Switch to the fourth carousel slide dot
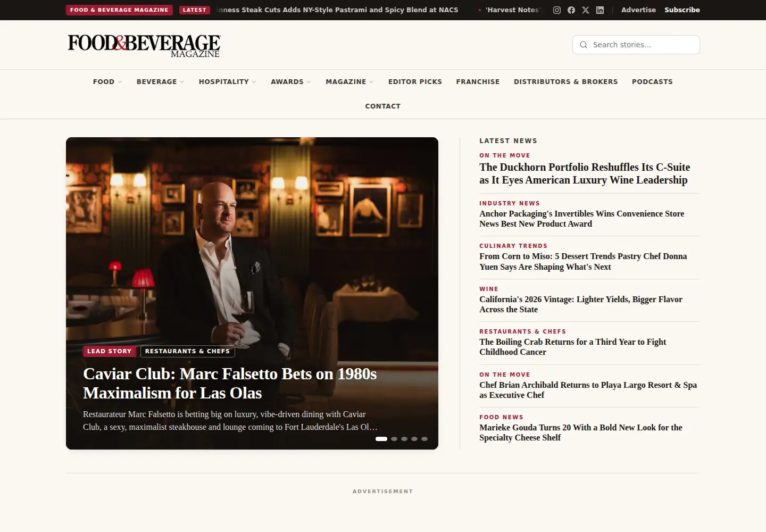Image resolution: width=766 pixels, height=532 pixels. 414,439
